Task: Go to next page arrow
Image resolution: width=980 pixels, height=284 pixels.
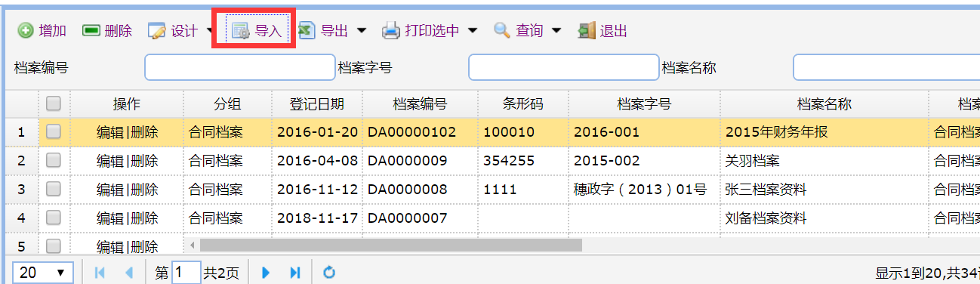Action: pyautogui.click(x=266, y=273)
